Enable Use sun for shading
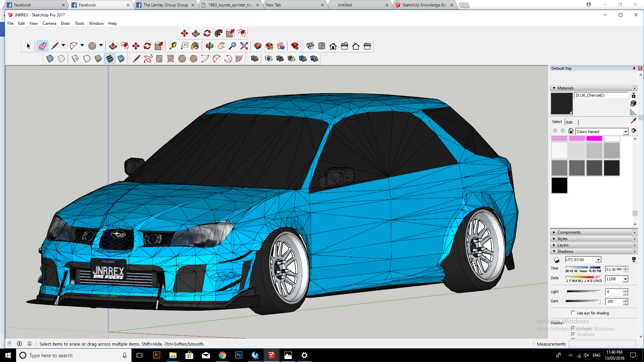 click(574, 313)
